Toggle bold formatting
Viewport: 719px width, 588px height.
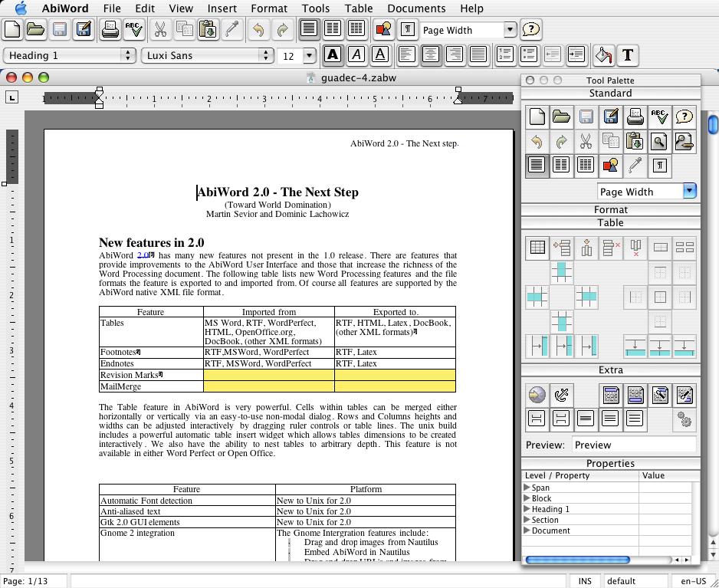coord(333,55)
